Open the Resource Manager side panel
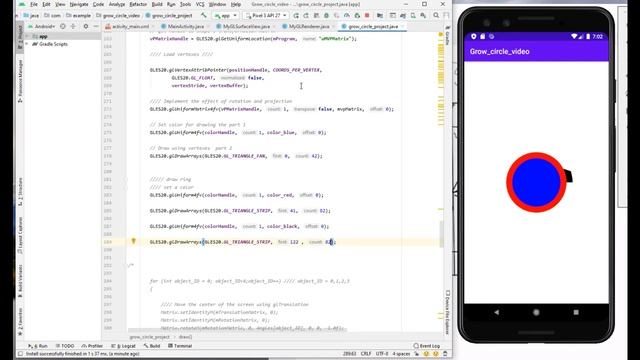The image size is (640, 360). pos(20,81)
